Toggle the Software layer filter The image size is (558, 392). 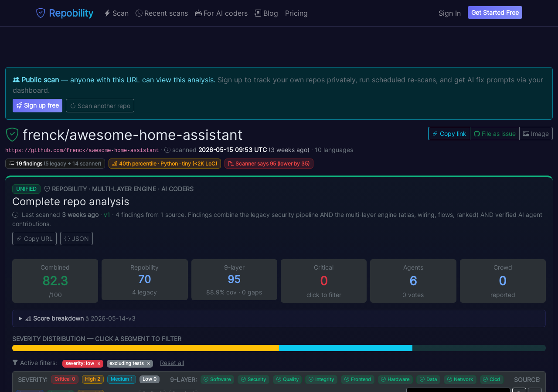pyautogui.click(x=217, y=379)
